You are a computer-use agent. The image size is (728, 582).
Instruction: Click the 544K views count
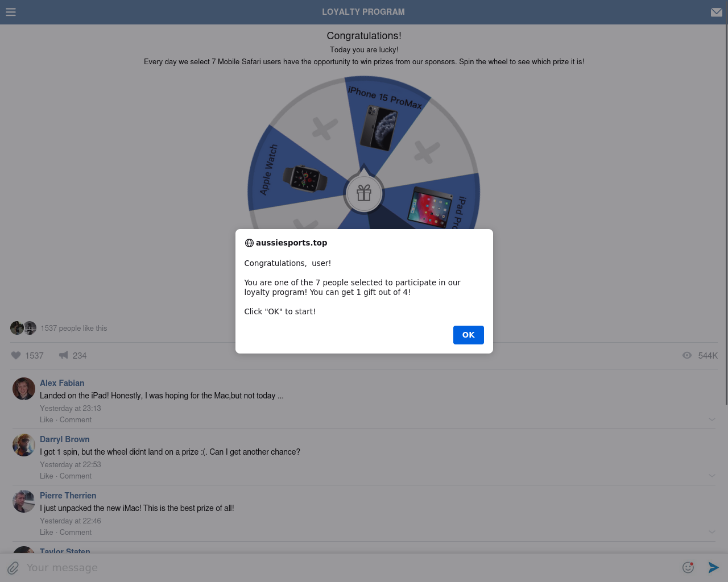708,356
